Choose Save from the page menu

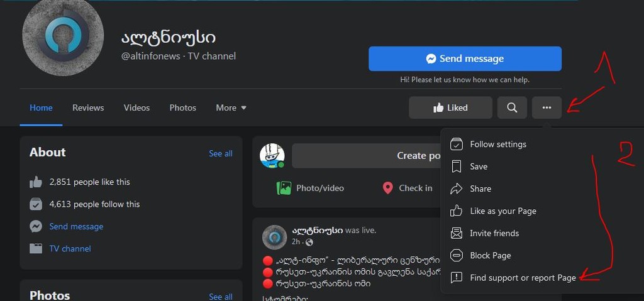coord(542,167)
